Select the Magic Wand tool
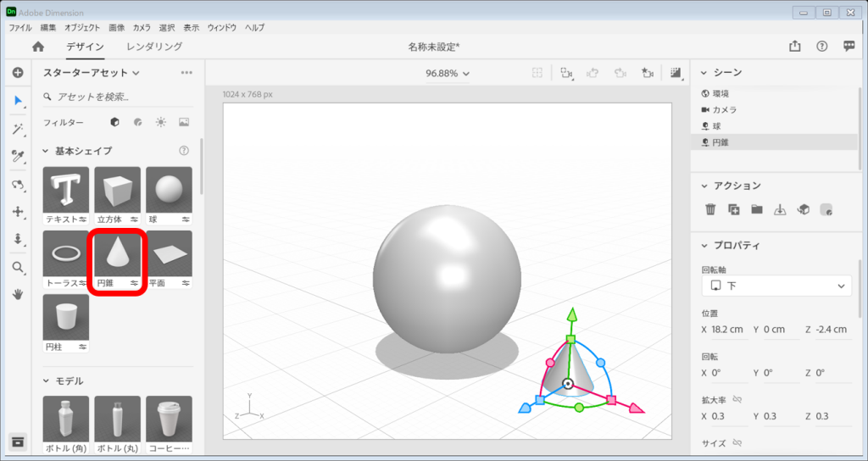The height and width of the screenshot is (461, 868). pos(17,129)
